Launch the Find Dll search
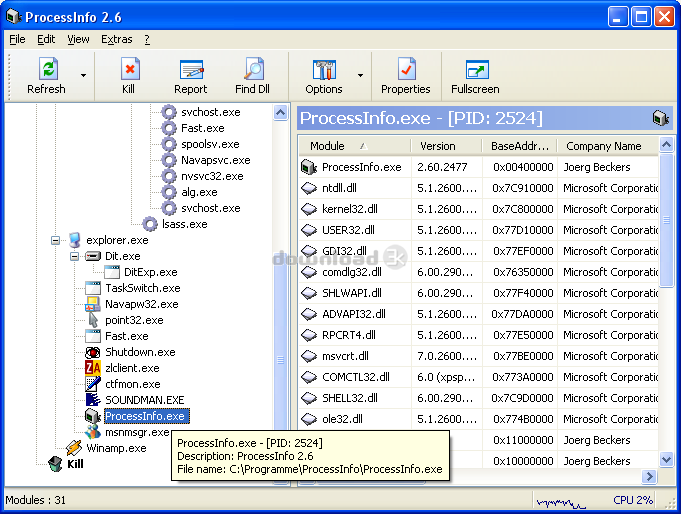681x514 pixels. coord(254,69)
